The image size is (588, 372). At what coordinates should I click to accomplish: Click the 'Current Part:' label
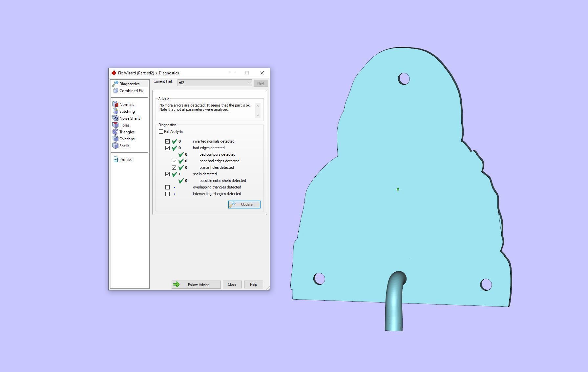pyautogui.click(x=163, y=81)
